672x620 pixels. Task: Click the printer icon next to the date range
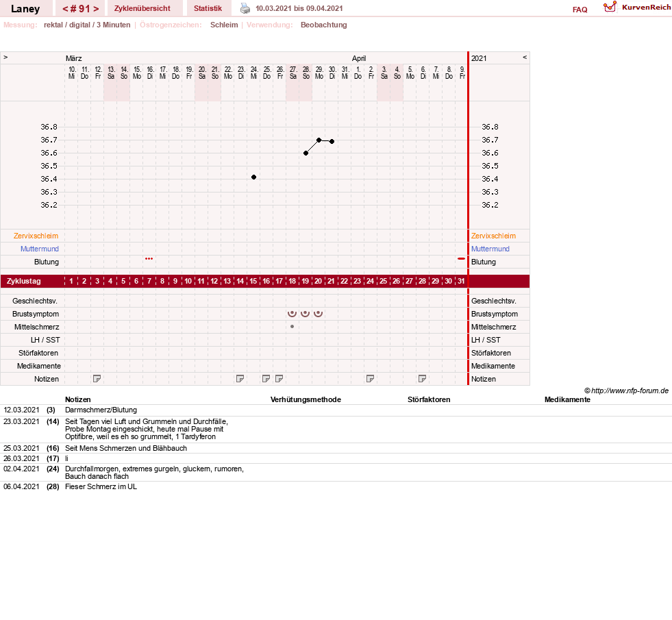pyautogui.click(x=245, y=8)
